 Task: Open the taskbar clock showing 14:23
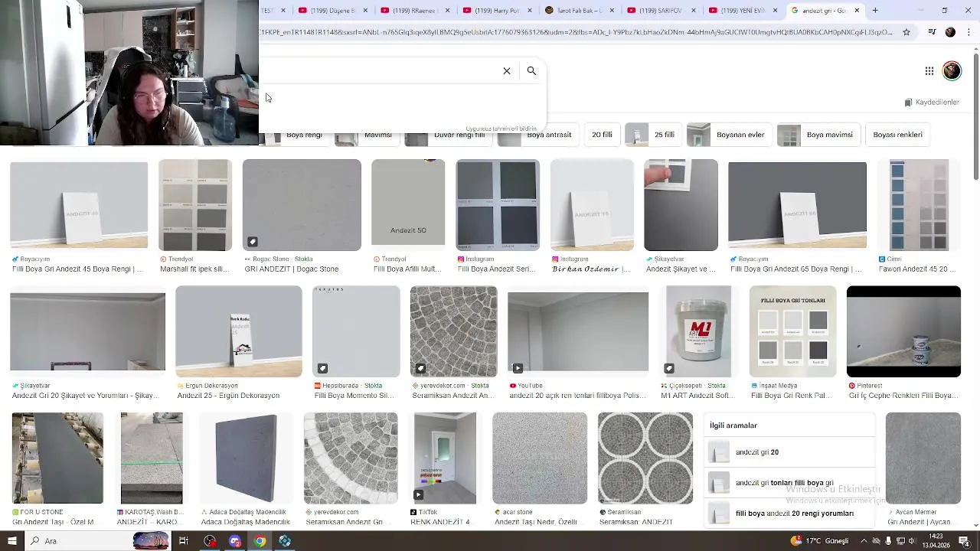pos(935,541)
